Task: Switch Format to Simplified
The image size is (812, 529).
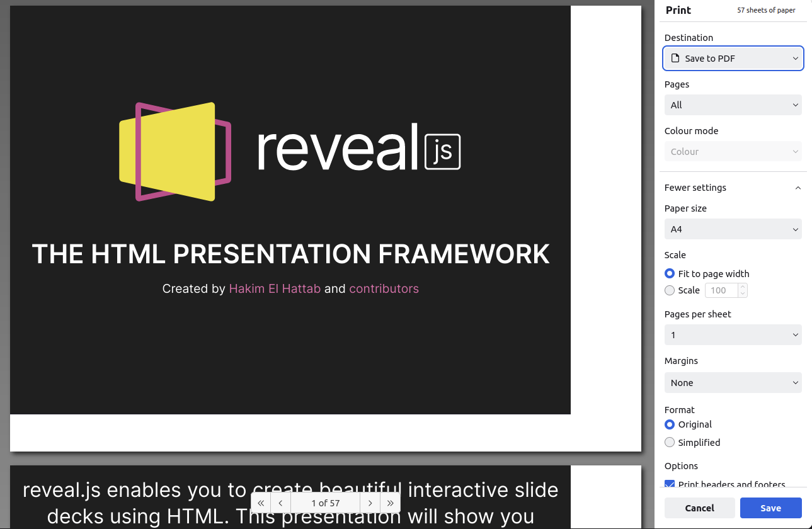Action: pyautogui.click(x=669, y=442)
